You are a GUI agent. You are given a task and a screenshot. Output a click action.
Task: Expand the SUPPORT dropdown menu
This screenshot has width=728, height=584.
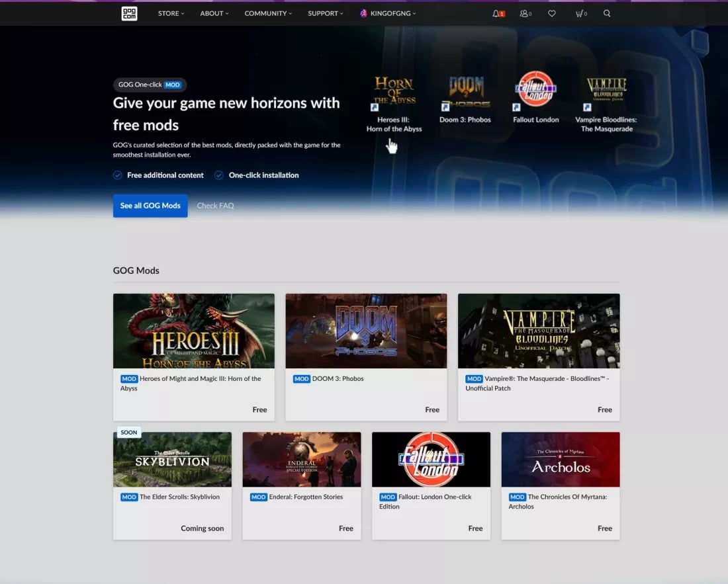tap(326, 13)
